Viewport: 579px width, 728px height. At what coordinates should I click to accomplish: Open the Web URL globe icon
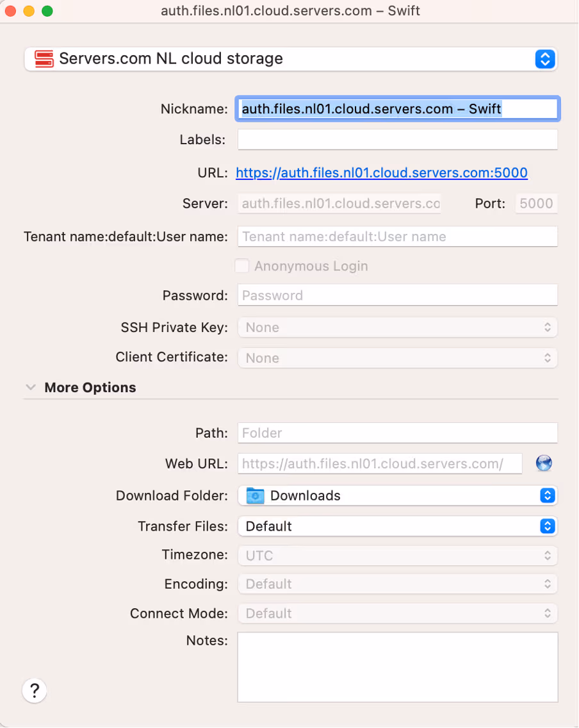[544, 463]
